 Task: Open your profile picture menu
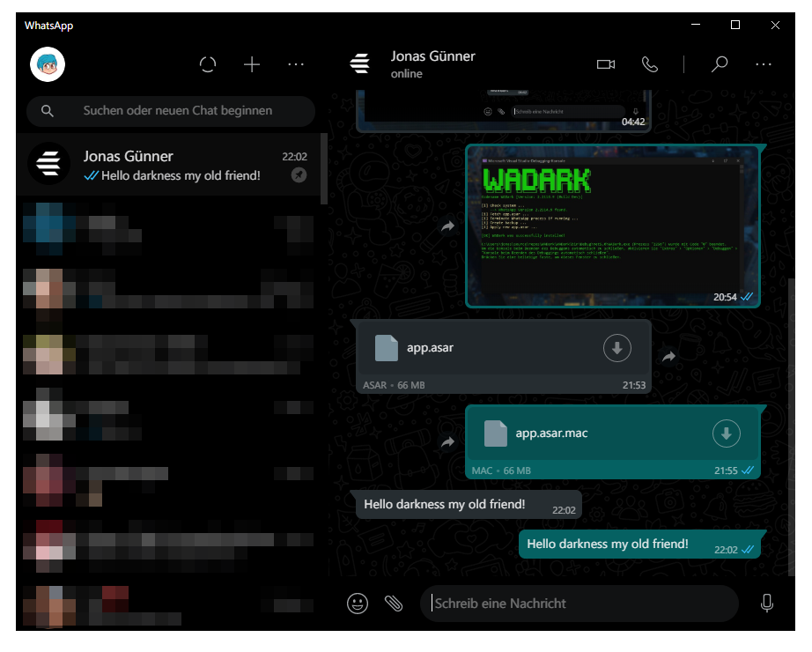47,64
